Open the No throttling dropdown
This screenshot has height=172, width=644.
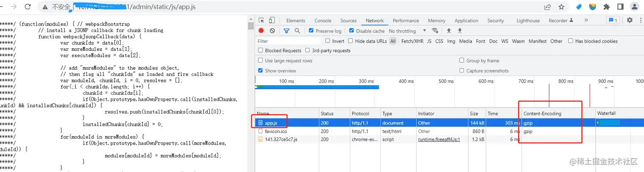[x=408, y=31]
